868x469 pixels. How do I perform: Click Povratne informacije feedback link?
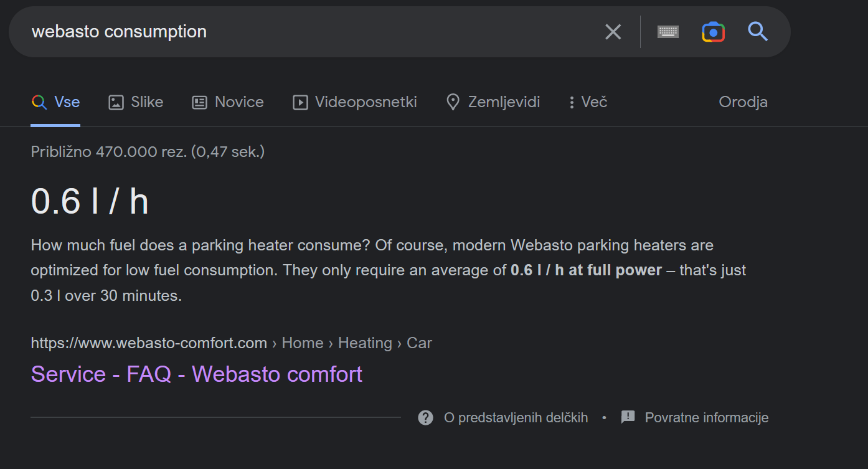tap(707, 418)
